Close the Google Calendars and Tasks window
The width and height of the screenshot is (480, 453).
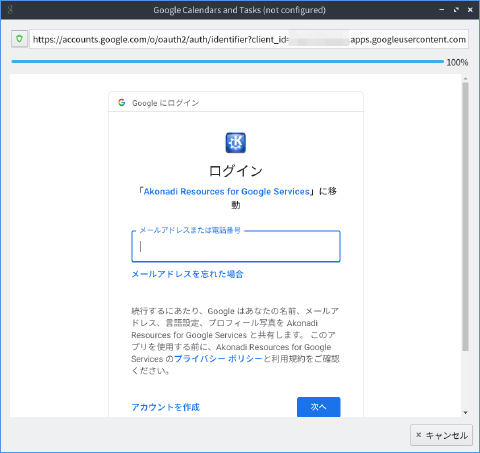pyautogui.click(x=470, y=10)
